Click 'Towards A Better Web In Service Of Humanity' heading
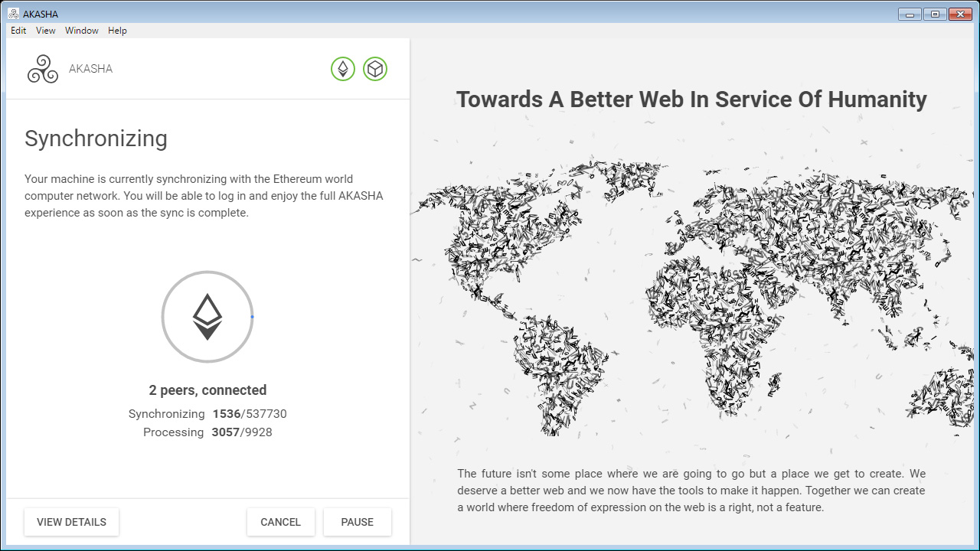Screen dimensions: 980x551 point(691,99)
